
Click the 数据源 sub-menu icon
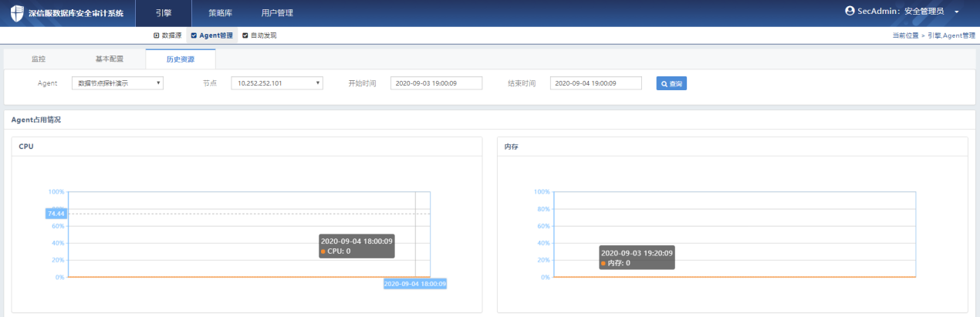[157, 35]
